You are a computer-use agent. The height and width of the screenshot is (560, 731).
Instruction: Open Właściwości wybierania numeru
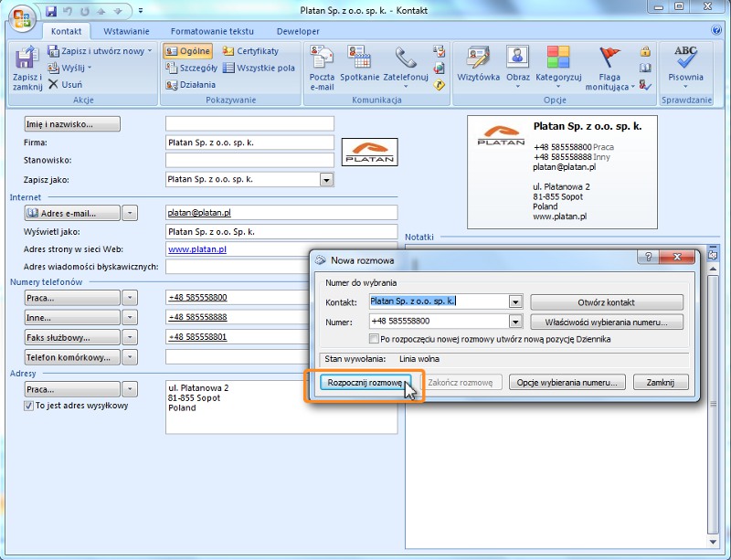[607, 322]
